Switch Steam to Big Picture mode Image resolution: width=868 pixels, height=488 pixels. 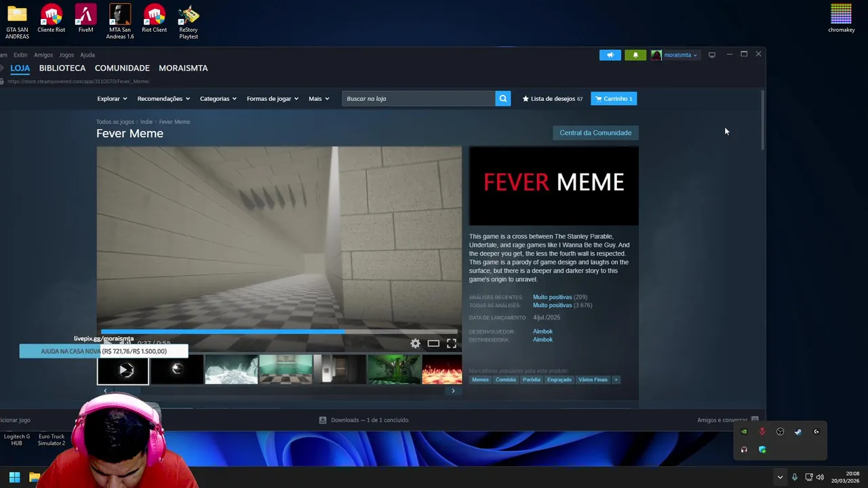pyautogui.click(x=711, y=55)
